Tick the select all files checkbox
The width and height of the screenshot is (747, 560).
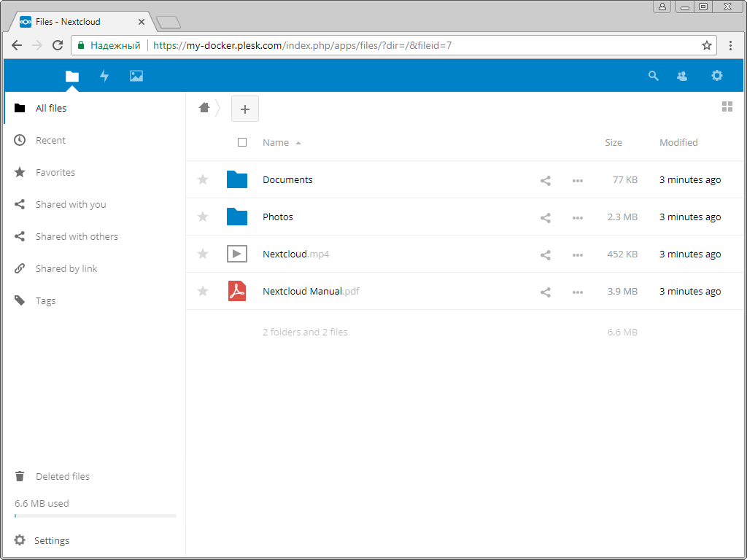point(242,142)
